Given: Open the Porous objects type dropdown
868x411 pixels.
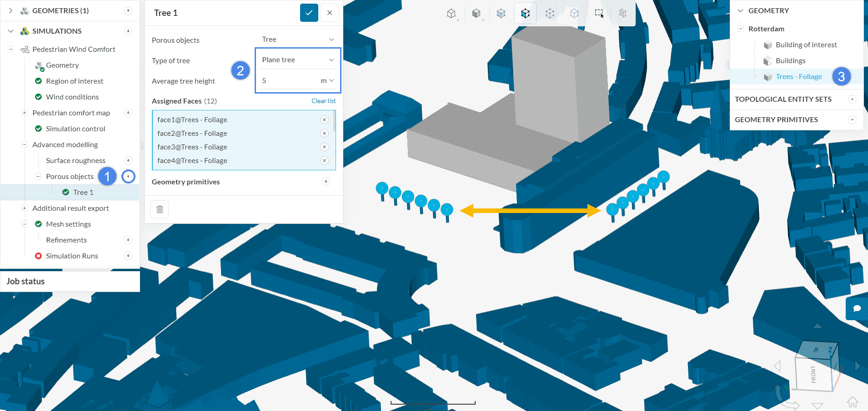Looking at the screenshot, I should pos(297,40).
